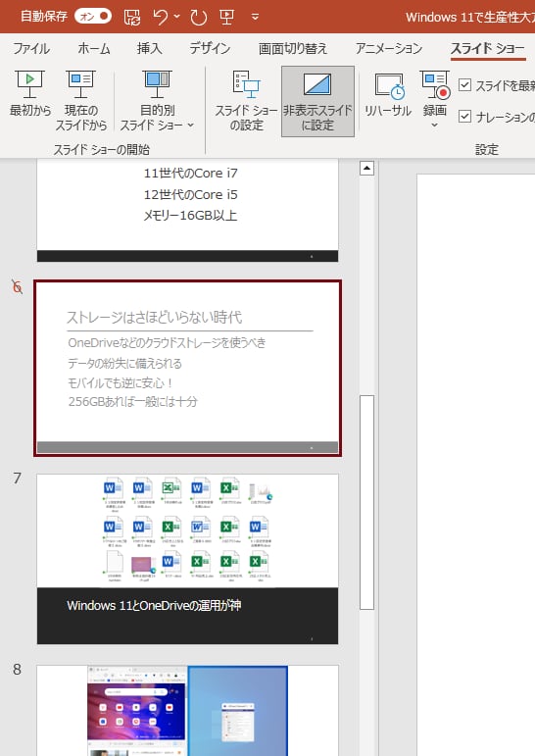This screenshot has height=756, width=535.
Task: Open the アニメーション tab
Action: [388, 48]
